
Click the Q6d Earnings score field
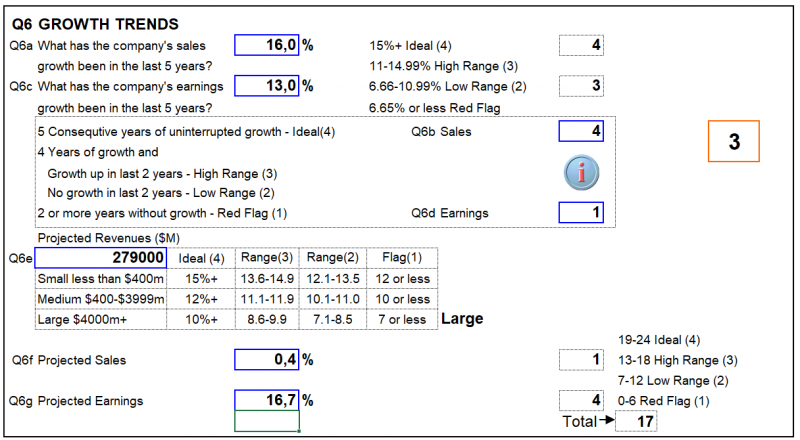[x=581, y=212]
